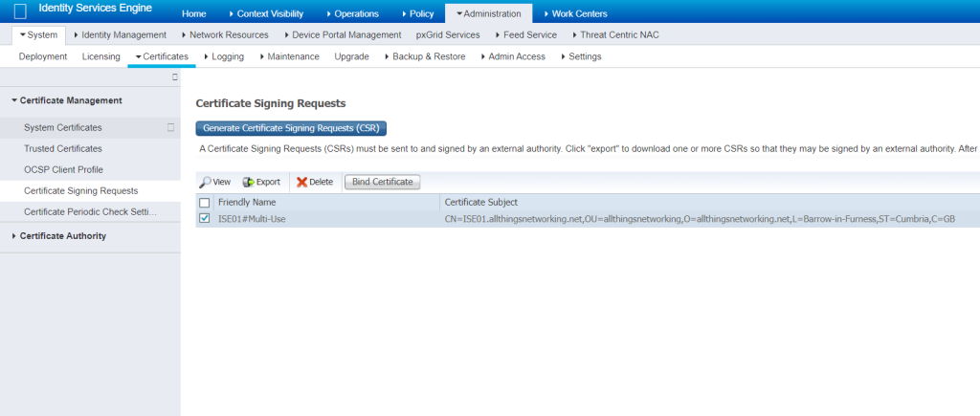Open Trusted Certificates in sidebar
The height and width of the screenshot is (416, 980).
[63, 148]
